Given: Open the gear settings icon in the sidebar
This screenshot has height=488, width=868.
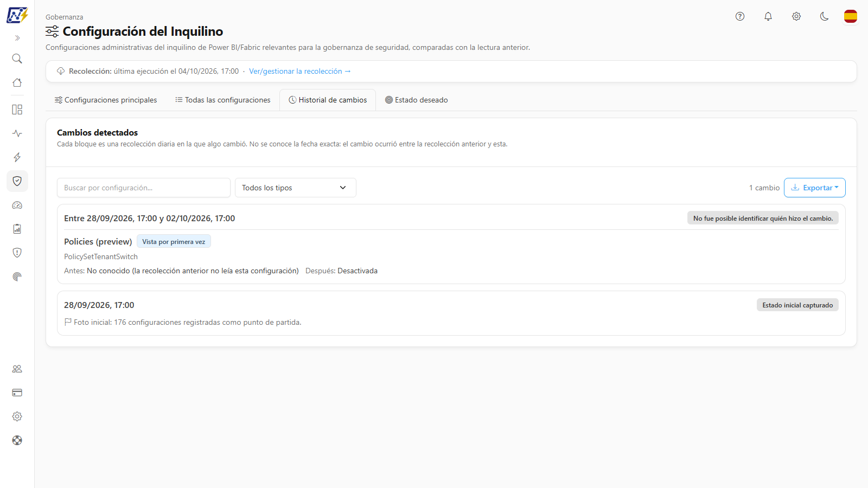Looking at the screenshot, I should point(17,416).
